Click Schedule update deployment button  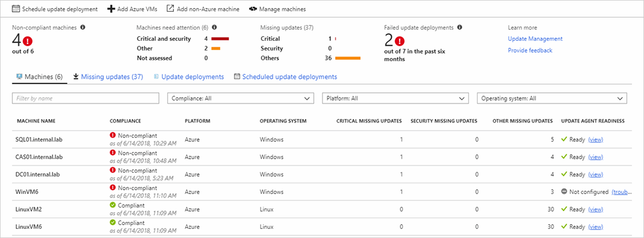tap(55, 9)
